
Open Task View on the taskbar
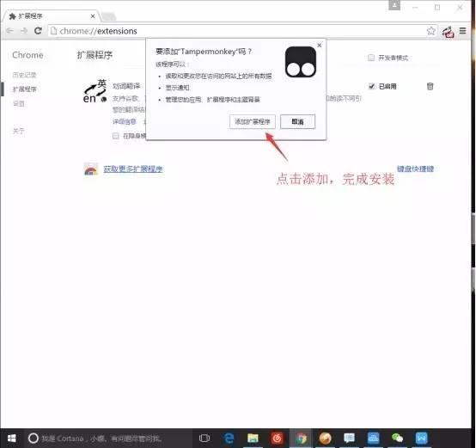click(x=204, y=439)
